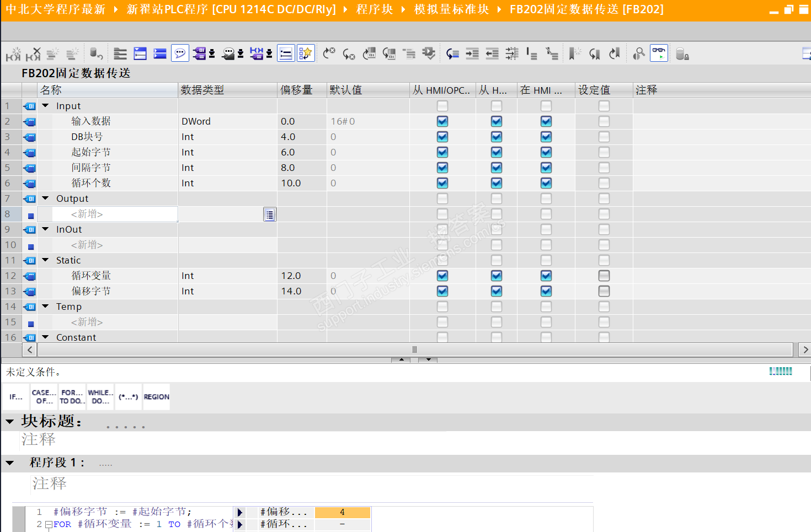Click the 数据类型 column header
This screenshot has height=532, width=811.
[x=228, y=90]
